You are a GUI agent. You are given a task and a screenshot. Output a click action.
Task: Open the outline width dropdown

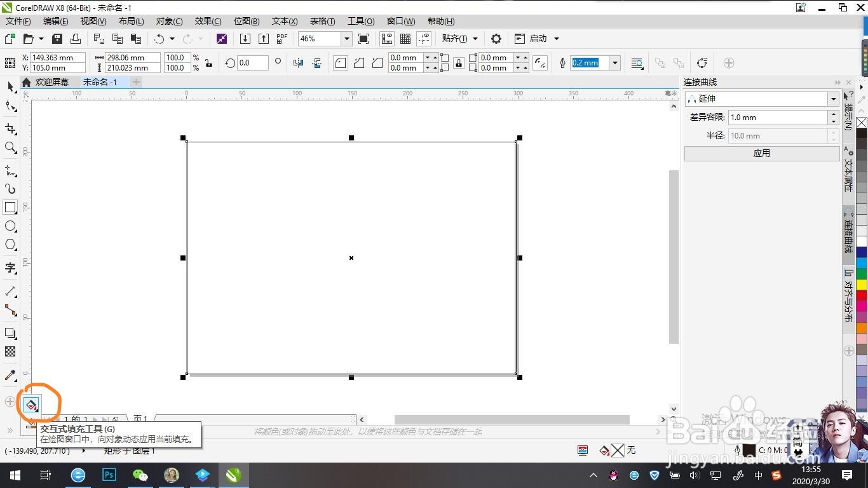(x=614, y=63)
